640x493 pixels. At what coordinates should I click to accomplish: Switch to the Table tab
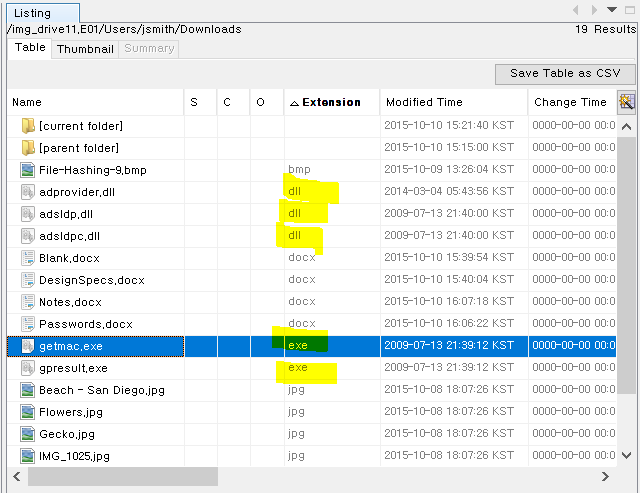click(x=30, y=47)
